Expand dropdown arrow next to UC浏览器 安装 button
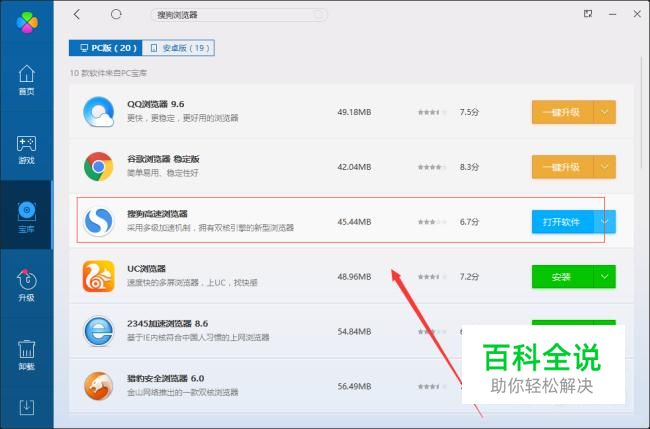The height and width of the screenshot is (429, 650). [x=605, y=276]
